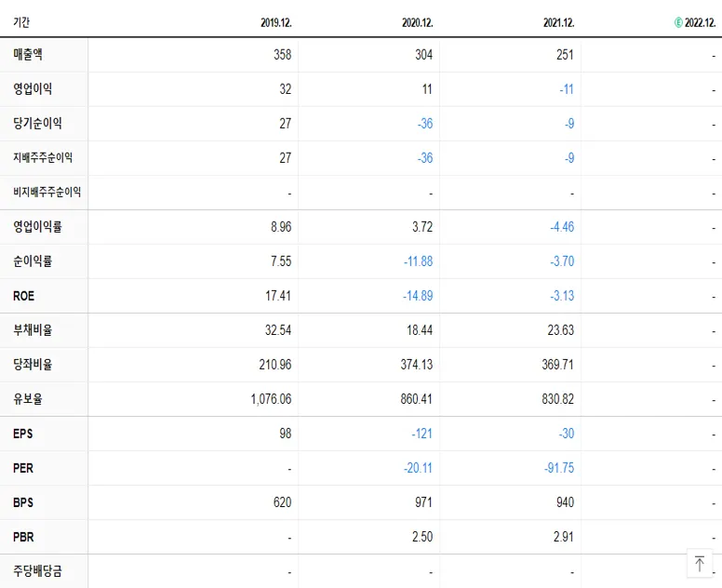
Task: Click the 부채비율 row label
Action: (33, 329)
